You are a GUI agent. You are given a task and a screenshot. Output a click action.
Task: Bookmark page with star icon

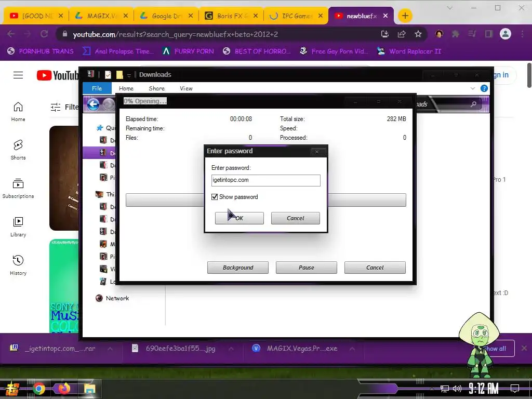[418, 34]
